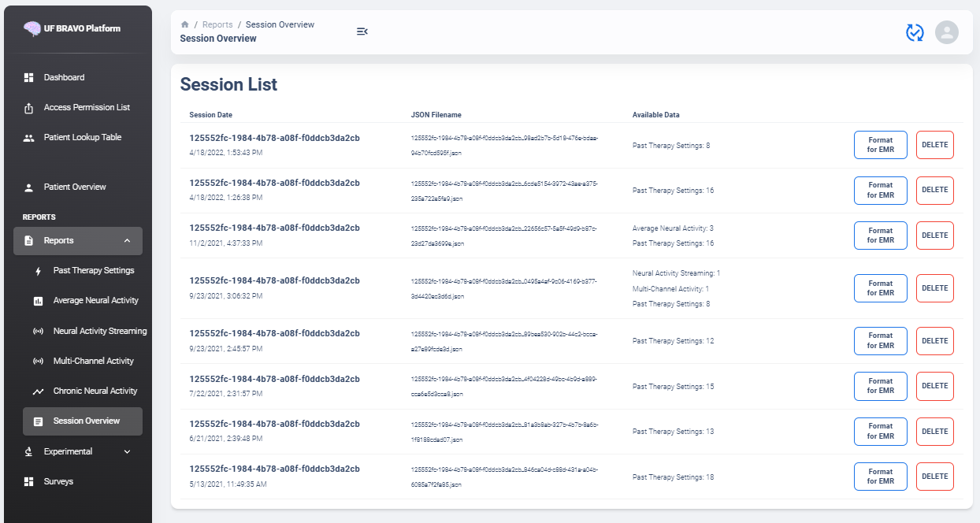Viewport: 980px width, 523px height.
Task: Delete the 11/2/2021 4:37:33 PM session
Action: (934, 236)
